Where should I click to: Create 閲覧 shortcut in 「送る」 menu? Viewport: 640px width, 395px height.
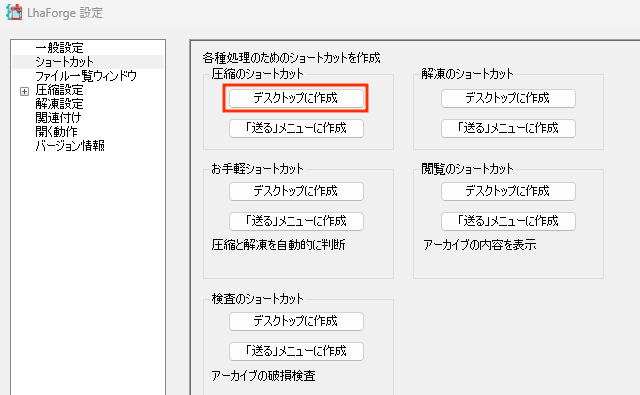[x=508, y=221]
